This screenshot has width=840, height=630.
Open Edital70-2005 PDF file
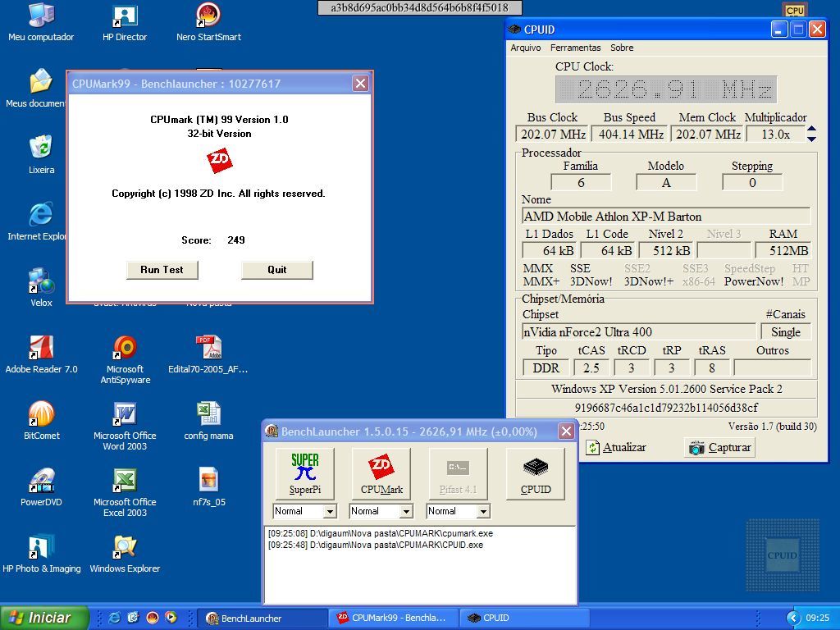coord(208,354)
